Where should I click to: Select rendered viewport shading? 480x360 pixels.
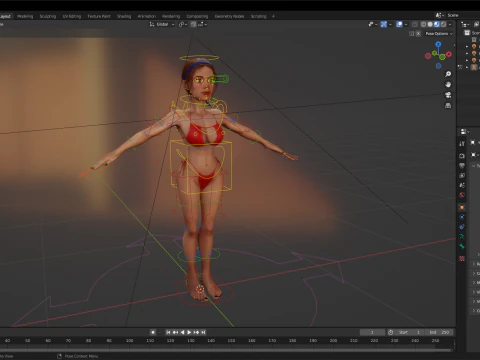click(443, 24)
